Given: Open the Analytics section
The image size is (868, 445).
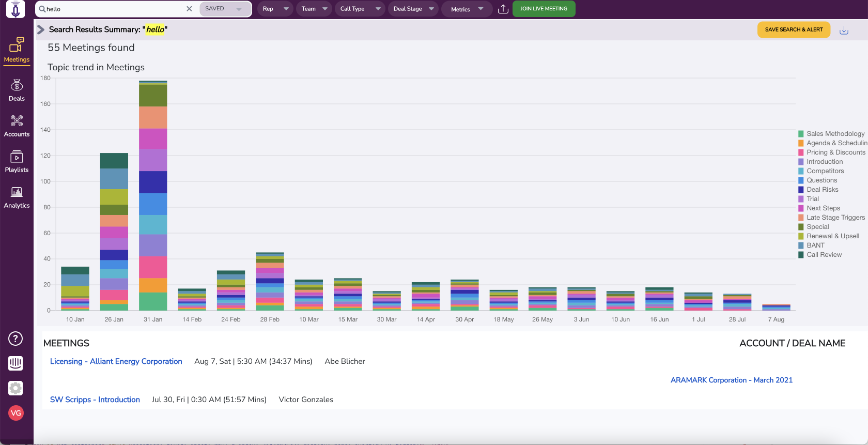Looking at the screenshot, I should [x=17, y=197].
